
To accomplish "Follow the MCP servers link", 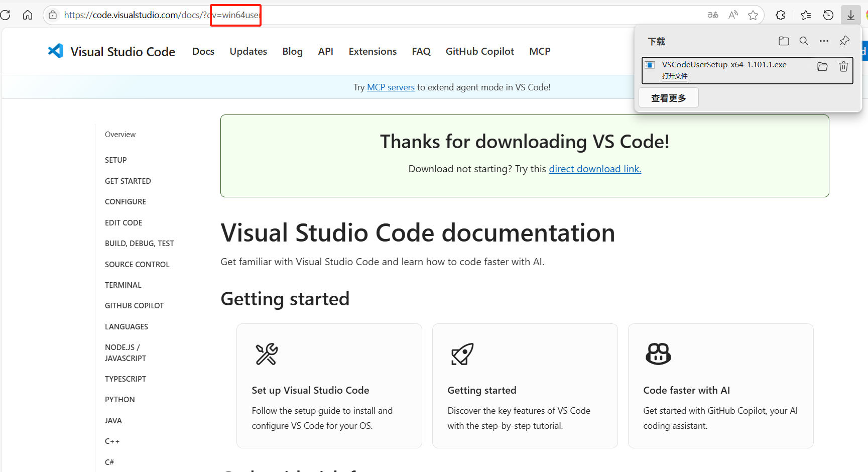I will (391, 87).
